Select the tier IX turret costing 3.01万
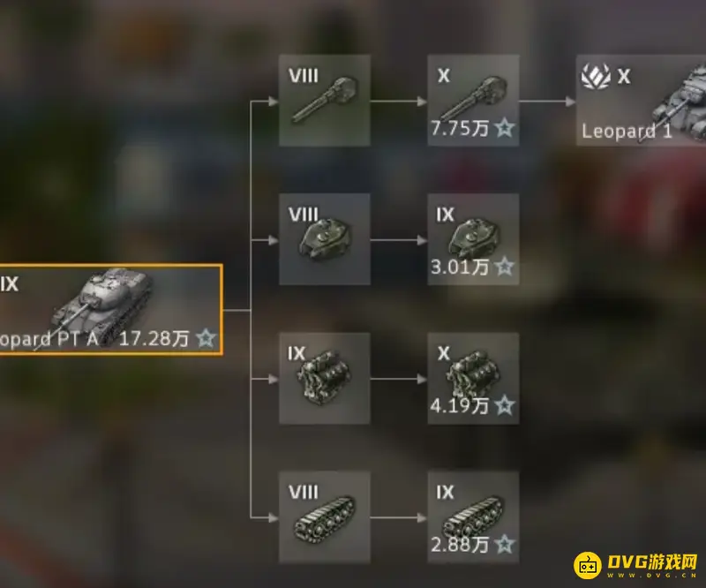706x588 pixels. tap(473, 239)
